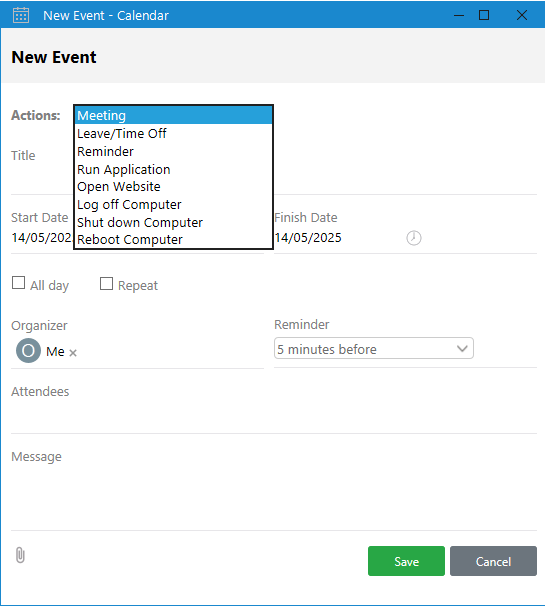Enable the All day checkbox
545x606 pixels.
pyautogui.click(x=19, y=283)
